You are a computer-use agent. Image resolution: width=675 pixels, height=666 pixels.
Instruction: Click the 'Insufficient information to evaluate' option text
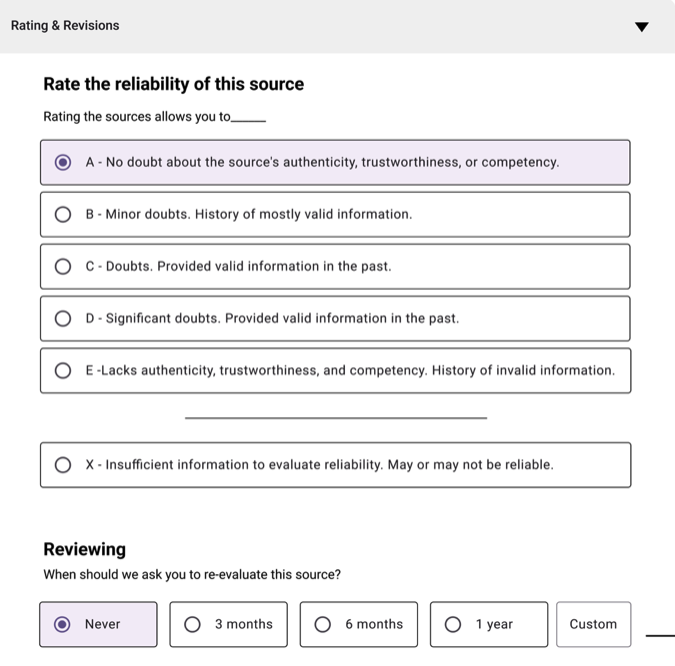coord(319,464)
